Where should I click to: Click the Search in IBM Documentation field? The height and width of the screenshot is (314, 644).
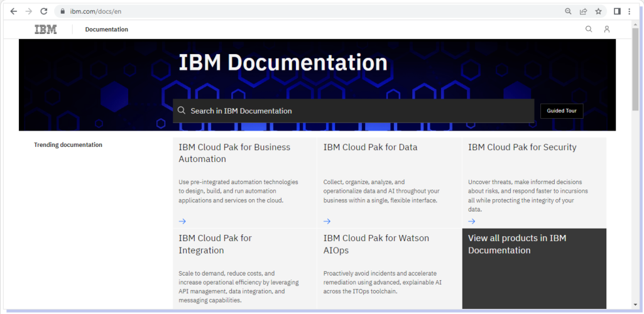point(353,111)
